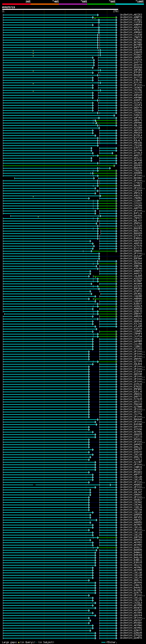Select the UniRef100_Q7S7F0 label

pyautogui.click(x=131, y=236)
